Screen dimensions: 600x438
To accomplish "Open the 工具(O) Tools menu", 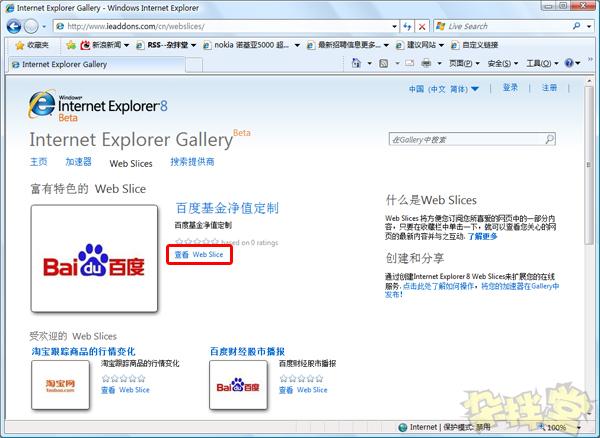I will point(542,64).
